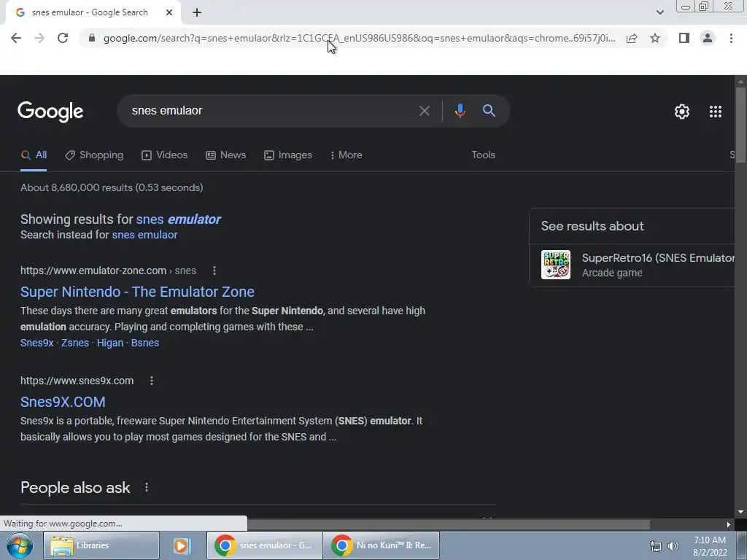Open the options dots beside emulator-zone.com URL
Screen dimensions: 747x560
pos(214,271)
